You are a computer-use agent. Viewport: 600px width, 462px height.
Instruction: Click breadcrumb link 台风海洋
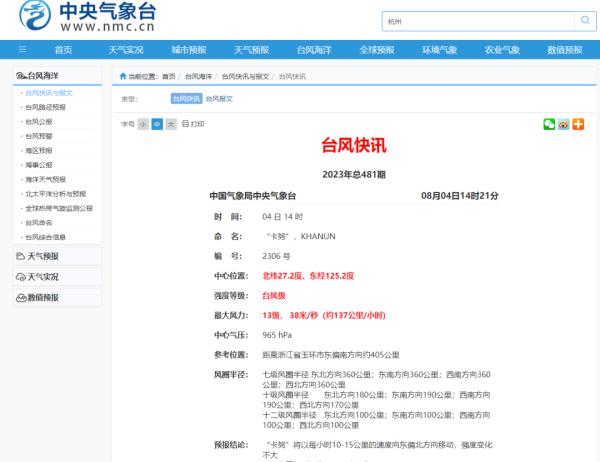pyautogui.click(x=198, y=77)
